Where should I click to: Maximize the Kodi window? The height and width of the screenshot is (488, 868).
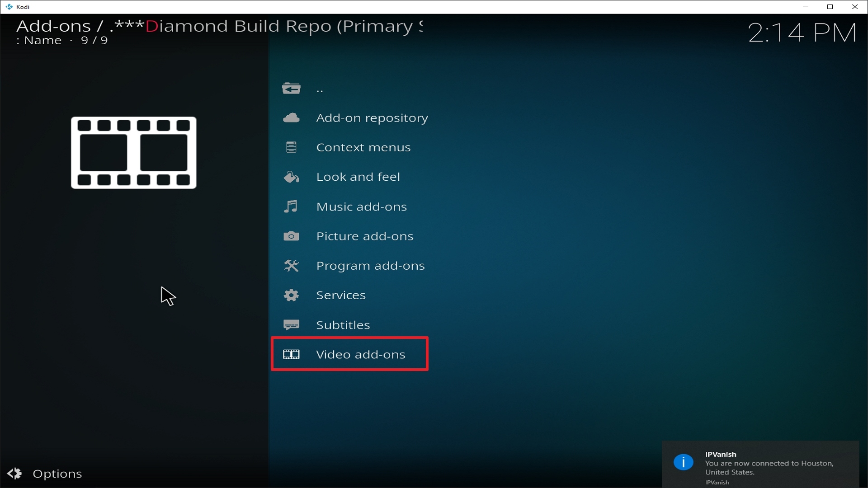coord(830,7)
